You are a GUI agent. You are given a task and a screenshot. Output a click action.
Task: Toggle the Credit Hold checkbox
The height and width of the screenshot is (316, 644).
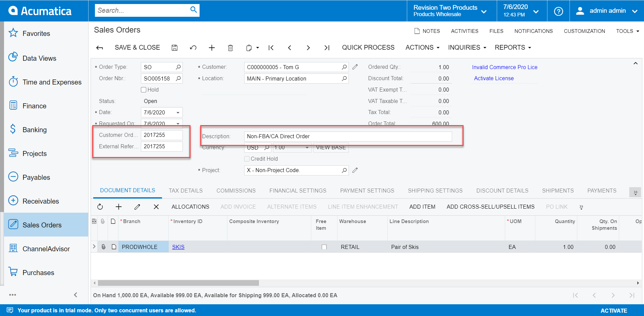coord(247,159)
